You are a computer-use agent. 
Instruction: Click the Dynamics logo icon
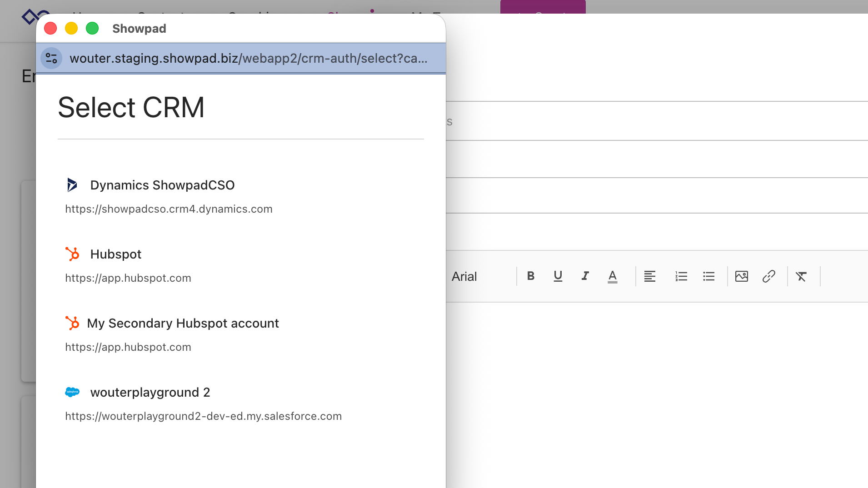click(72, 185)
